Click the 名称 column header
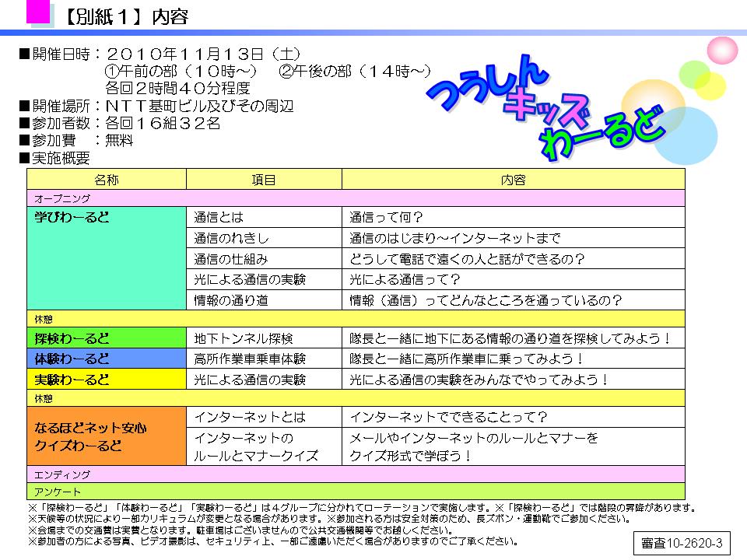Screen dimensions: 747x560 pyautogui.click(x=107, y=180)
